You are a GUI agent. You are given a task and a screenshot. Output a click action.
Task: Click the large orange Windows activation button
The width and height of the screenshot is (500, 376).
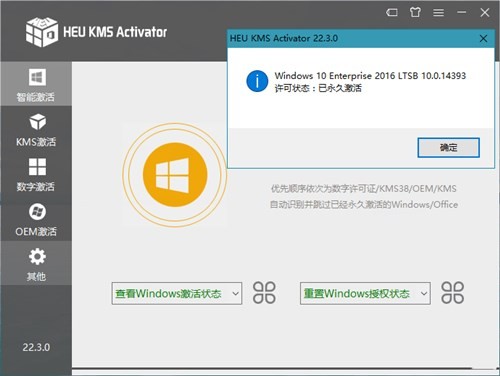click(x=175, y=175)
